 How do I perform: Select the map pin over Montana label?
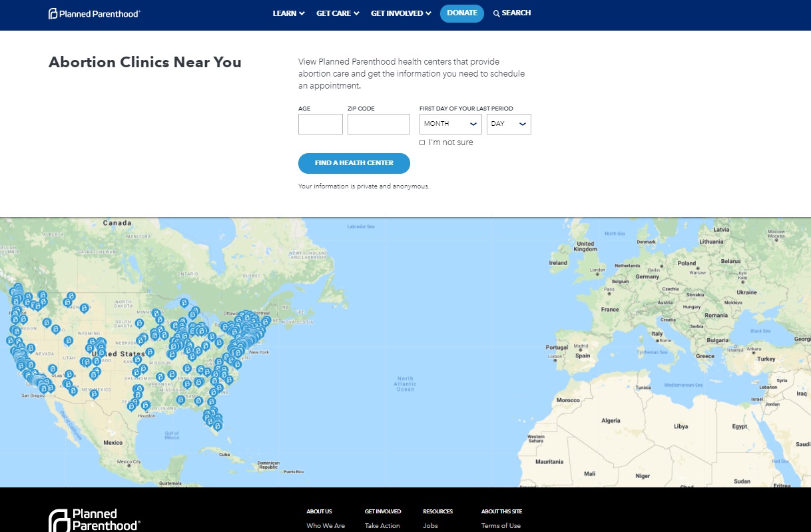tap(85, 308)
